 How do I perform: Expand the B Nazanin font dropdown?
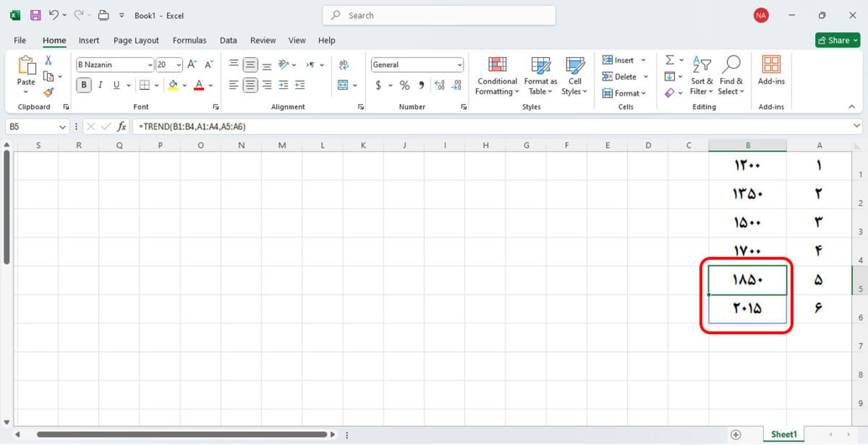[x=150, y=65]
